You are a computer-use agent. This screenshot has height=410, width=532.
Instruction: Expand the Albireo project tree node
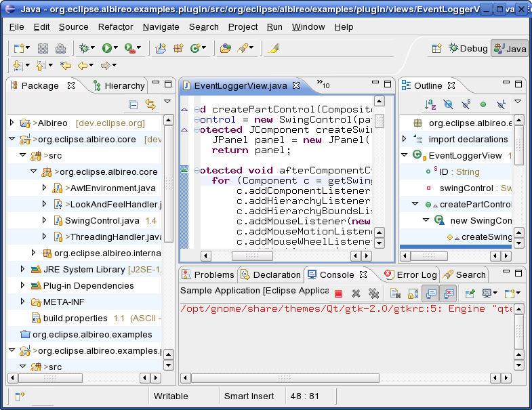point(12,123)
